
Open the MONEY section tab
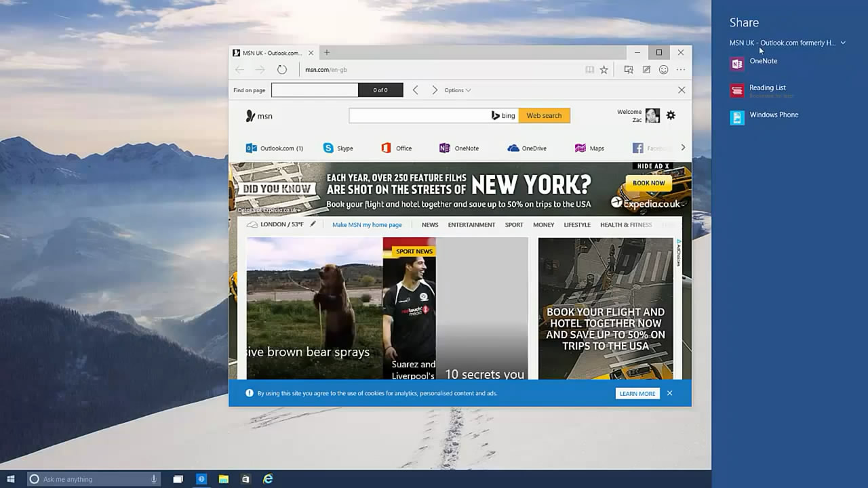[543, 224]
